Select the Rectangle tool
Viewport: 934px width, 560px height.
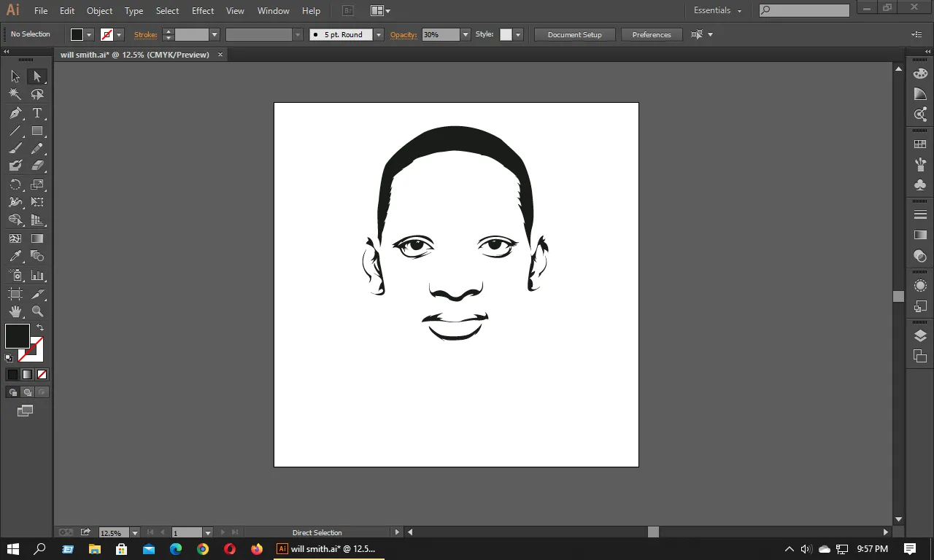tap(37, 131)
